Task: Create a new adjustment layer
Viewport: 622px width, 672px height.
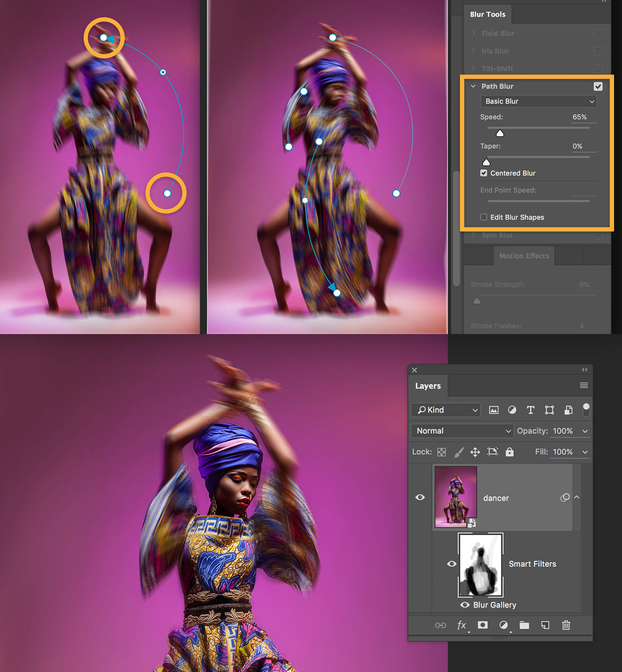Action: point(503,625)
